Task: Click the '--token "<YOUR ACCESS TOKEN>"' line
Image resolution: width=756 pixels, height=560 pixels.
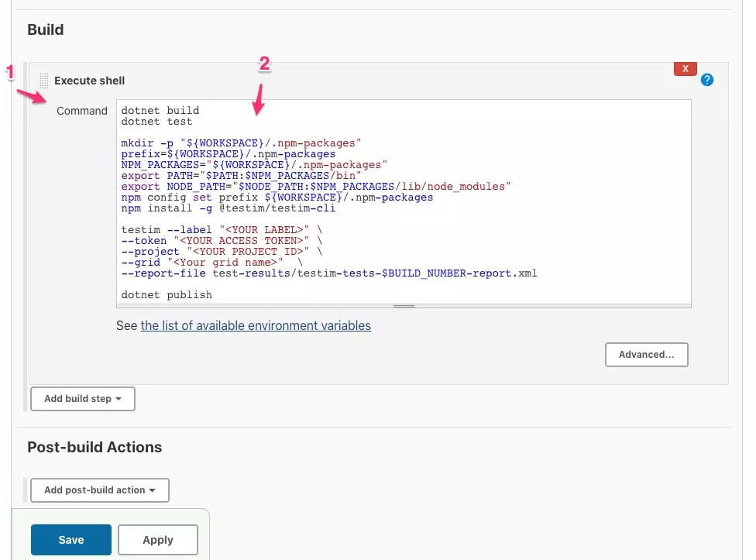Action: 222,240
